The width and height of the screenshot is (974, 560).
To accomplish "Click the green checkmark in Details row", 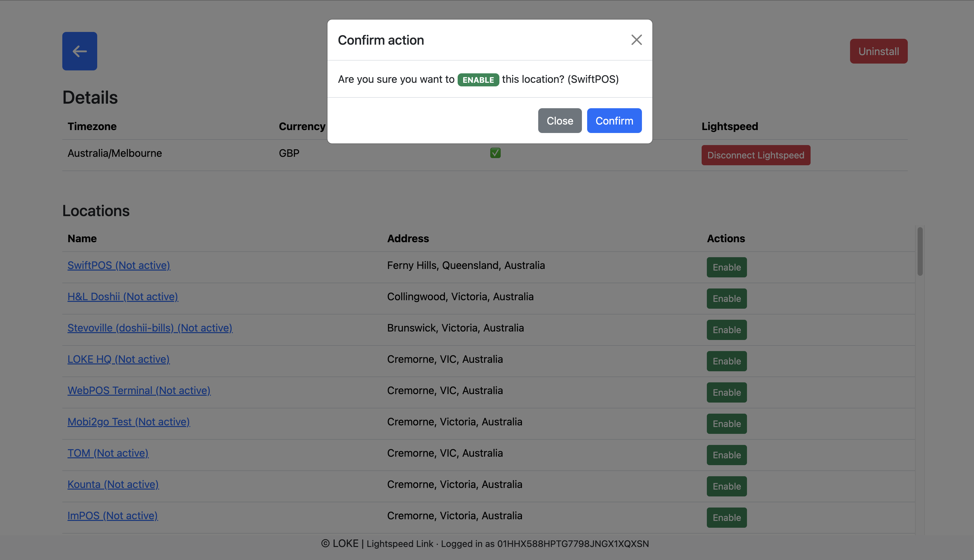I will [x=495, y=153].
